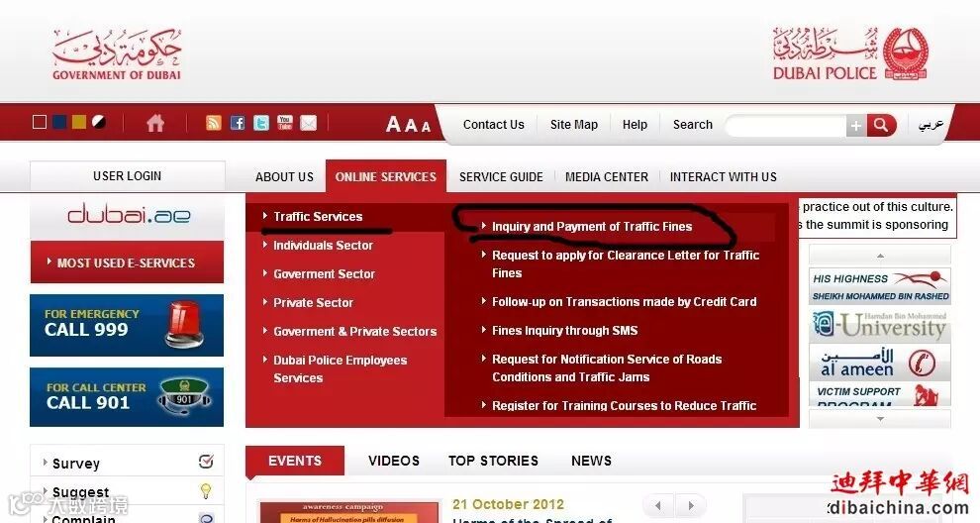Switch to the TOP STORIES tab
The height and width of the screenshot is (523, 980).
493,461
